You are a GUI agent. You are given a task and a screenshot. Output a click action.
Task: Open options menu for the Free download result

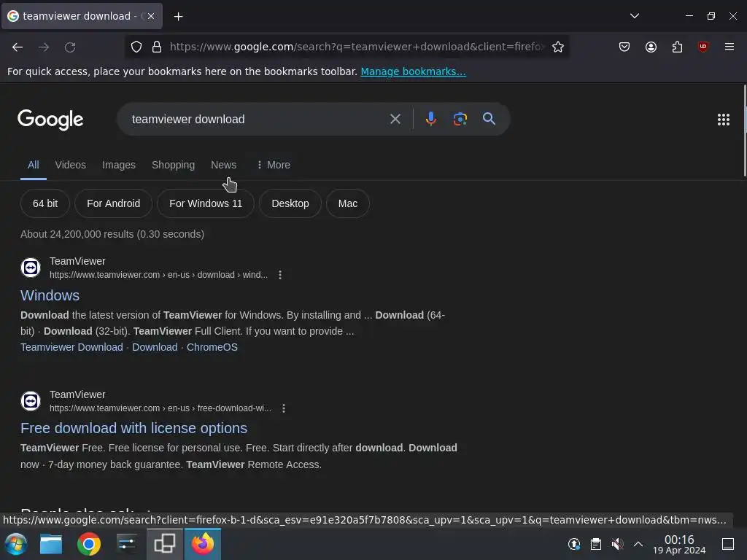point(284,408)
